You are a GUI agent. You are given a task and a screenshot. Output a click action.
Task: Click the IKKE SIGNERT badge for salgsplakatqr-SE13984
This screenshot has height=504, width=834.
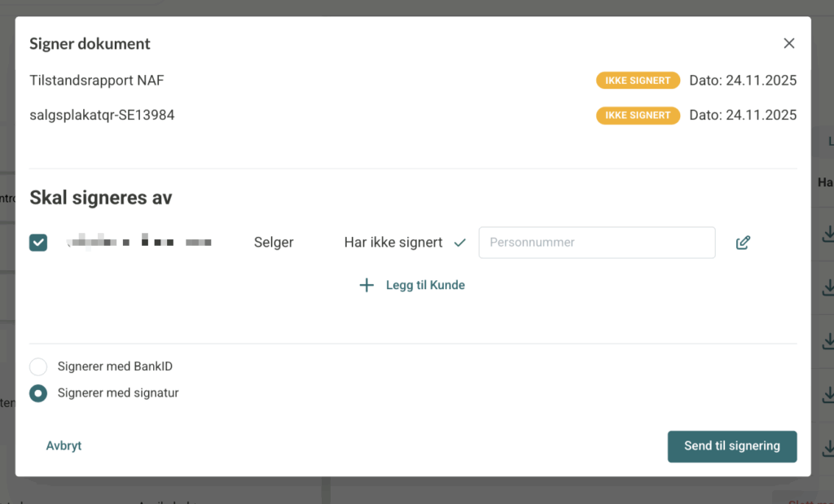(x=638, y=116)
